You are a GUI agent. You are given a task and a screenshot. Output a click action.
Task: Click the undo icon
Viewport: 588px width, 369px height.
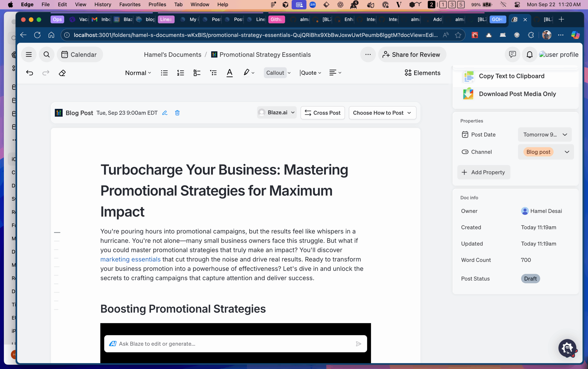30,73
